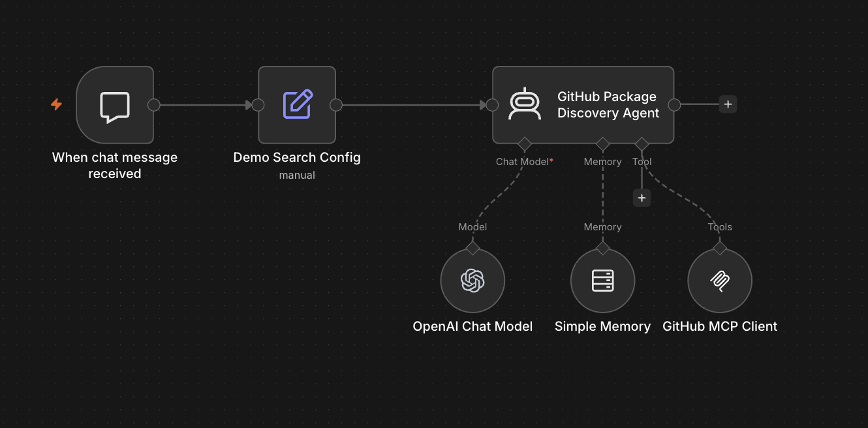Image resolution: width=868 pixels, height=428 pixels.
Task: Click the agent node input connector
Action: pyautogui.click(x=492, y=105)
